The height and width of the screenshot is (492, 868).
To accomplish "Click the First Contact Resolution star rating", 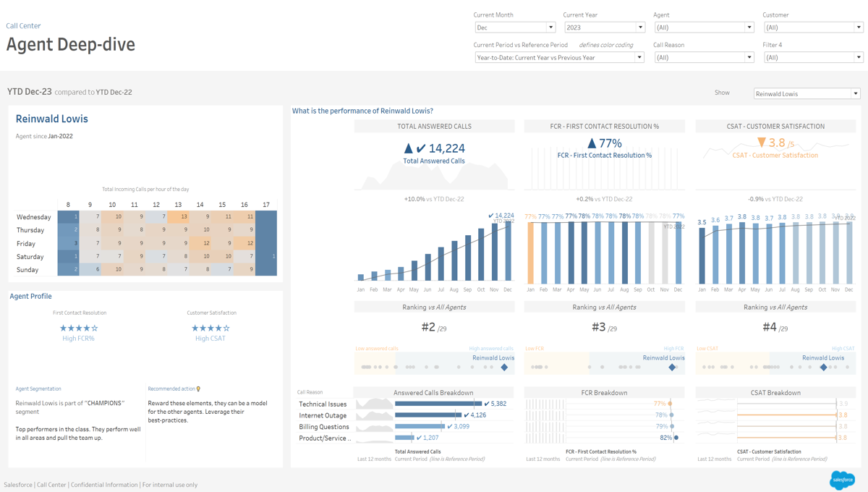I will (x=79, y=328).
